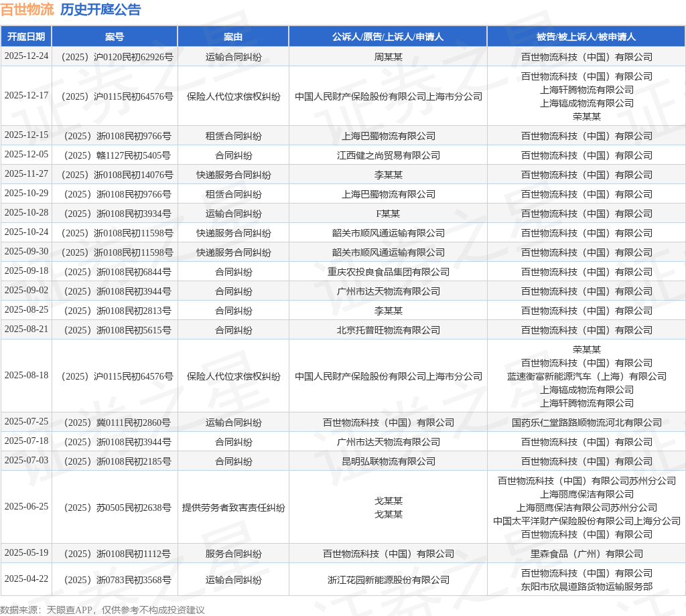Click the 案号 column header

(x=115, y=37)
